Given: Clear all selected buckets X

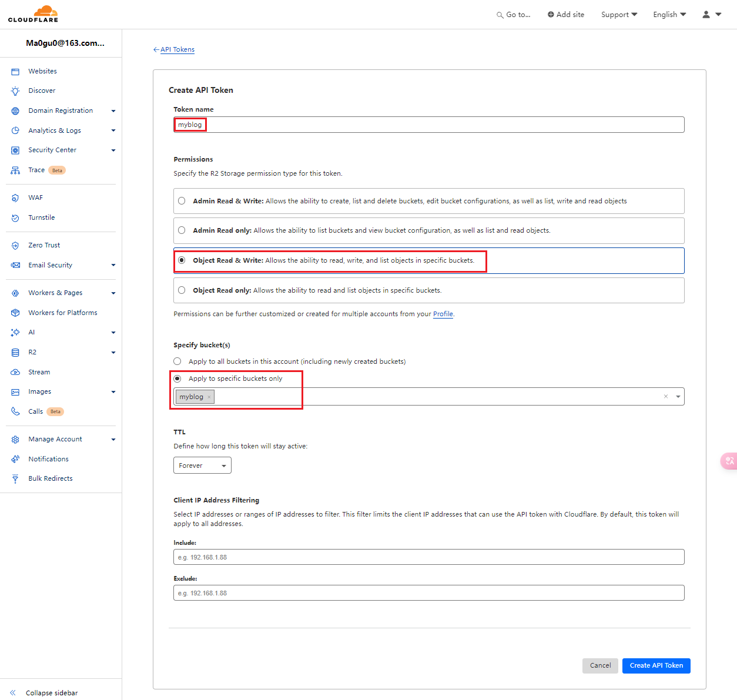Looking at the screenshot, I should click(666, 397).
